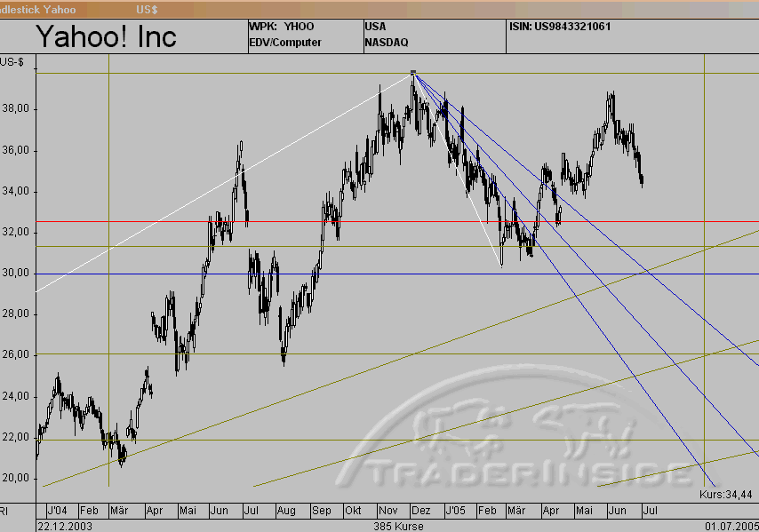759x532 pixels.
Task: Select the 38,00 price axis label
Action: (15, 109)
